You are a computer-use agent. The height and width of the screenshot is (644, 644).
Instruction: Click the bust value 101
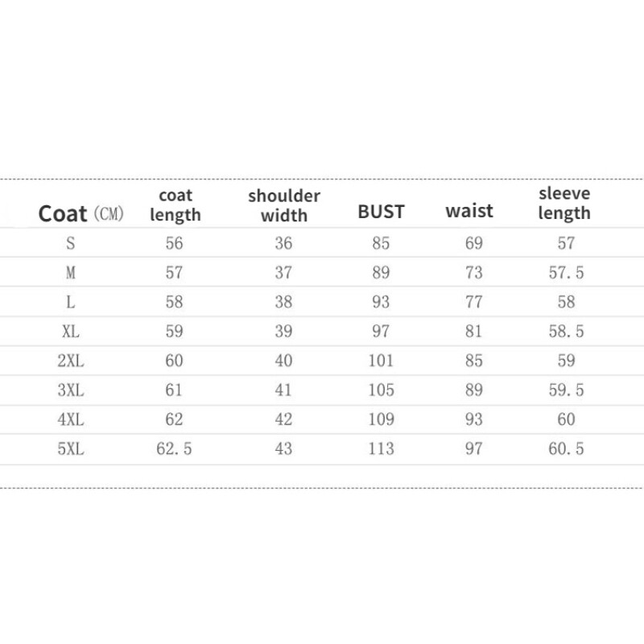pyautogui.click(x=382, y=361)
